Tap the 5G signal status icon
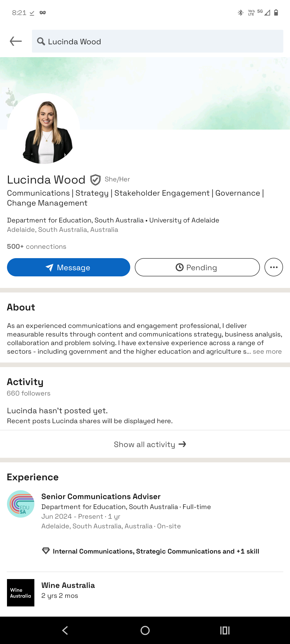Image resolution: width=290 pixels, height=644 pixels. pos(263,12)
